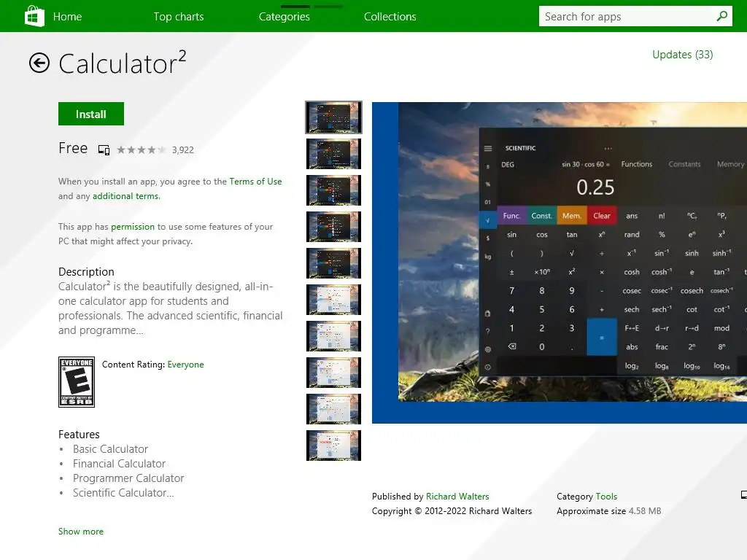Click the Free price label
The image size is (747, 560).
click(73, 148)
